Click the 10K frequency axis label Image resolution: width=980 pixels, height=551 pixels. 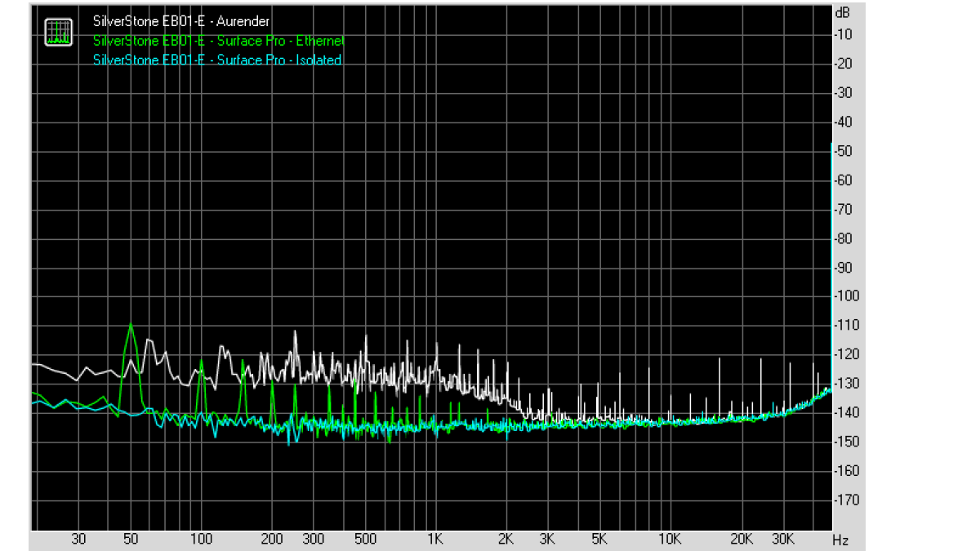click(670, 540)
